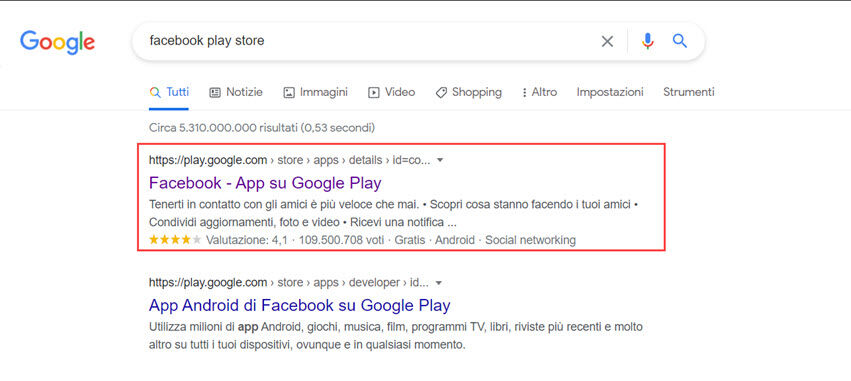Click the Valutazione: 4,1 text
This screenshot has width=851, height=381.
click(x=247, y=240)
